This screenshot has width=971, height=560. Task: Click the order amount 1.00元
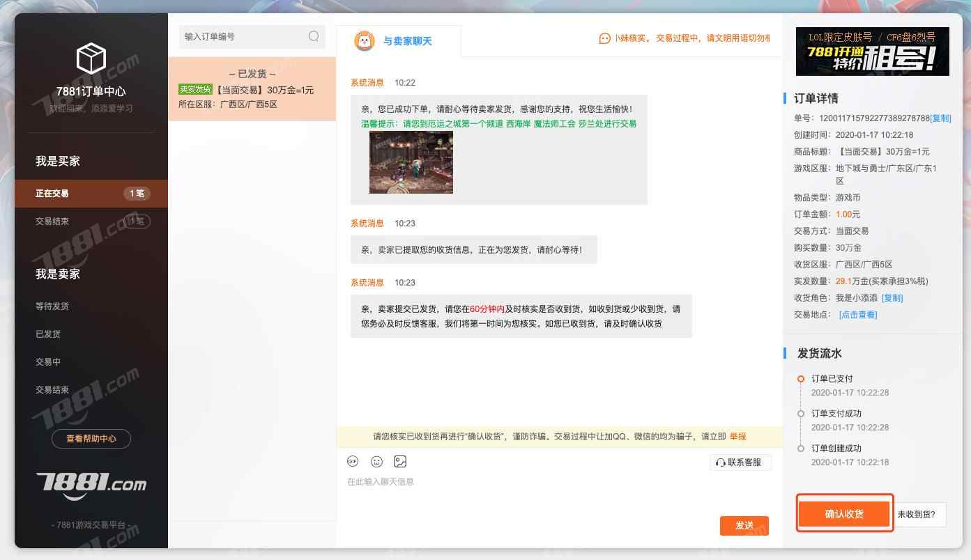(848, 215)
